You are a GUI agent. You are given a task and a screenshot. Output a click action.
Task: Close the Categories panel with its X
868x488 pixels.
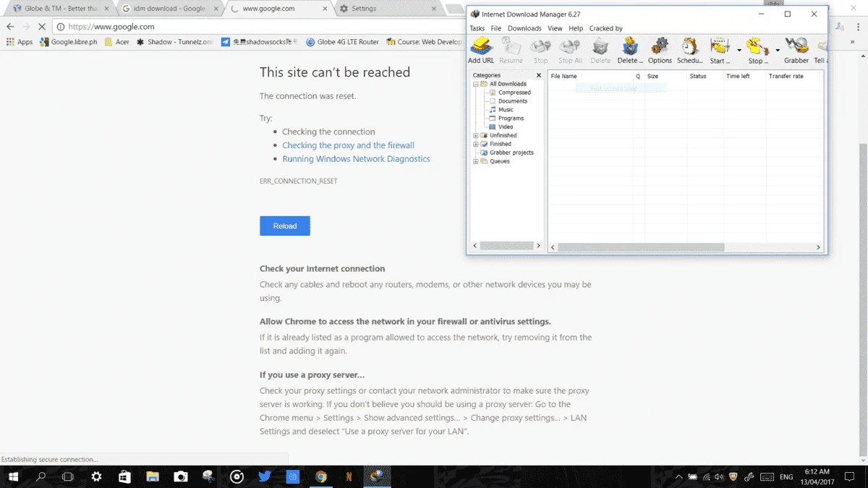point(538,75)
